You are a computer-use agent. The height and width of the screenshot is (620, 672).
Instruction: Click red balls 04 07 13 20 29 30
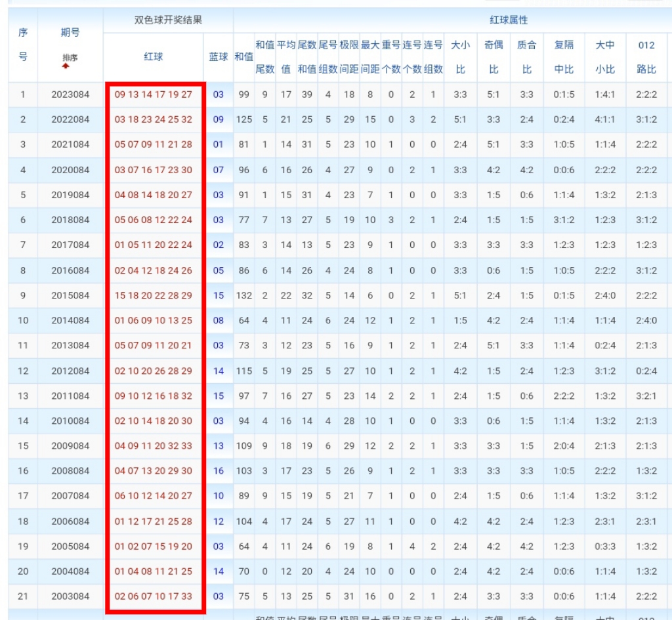coord(154,470)
